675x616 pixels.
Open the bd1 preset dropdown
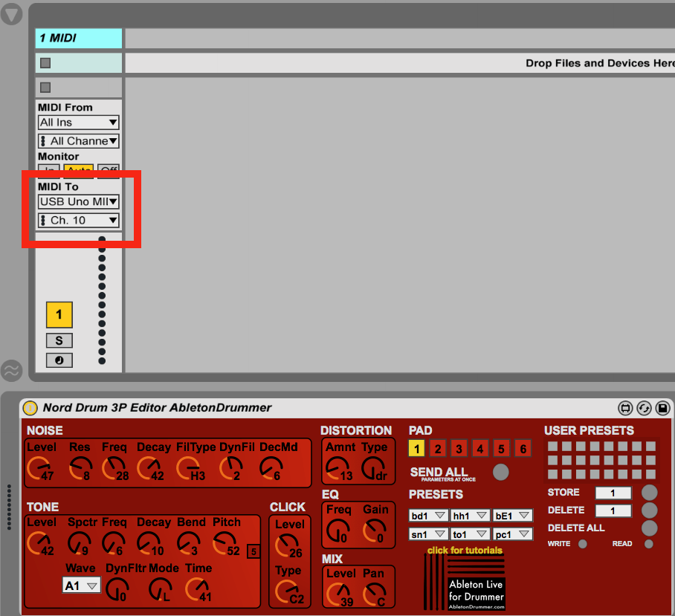[x=428, y=516]
